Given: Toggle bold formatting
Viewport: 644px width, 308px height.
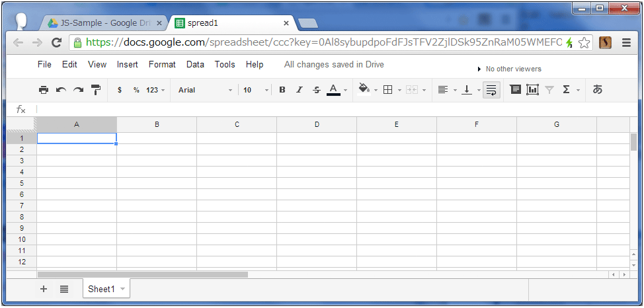Looking at the screenshot, I should coord(282,90).
